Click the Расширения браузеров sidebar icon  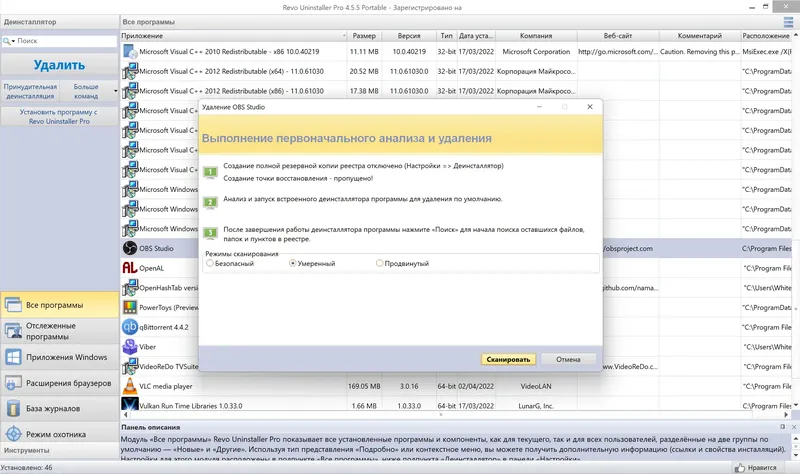point(13,383)
